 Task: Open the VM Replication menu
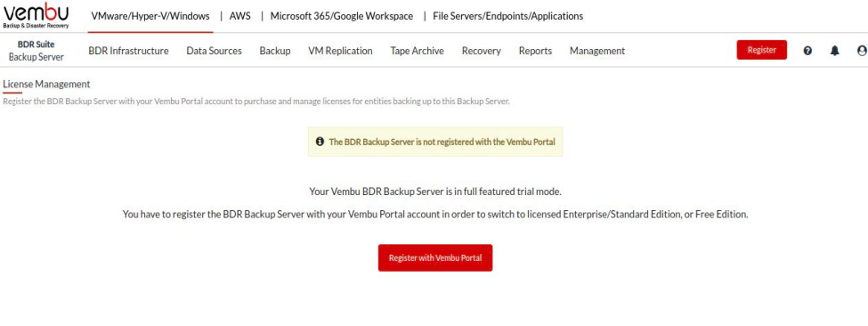pos(340,51)
